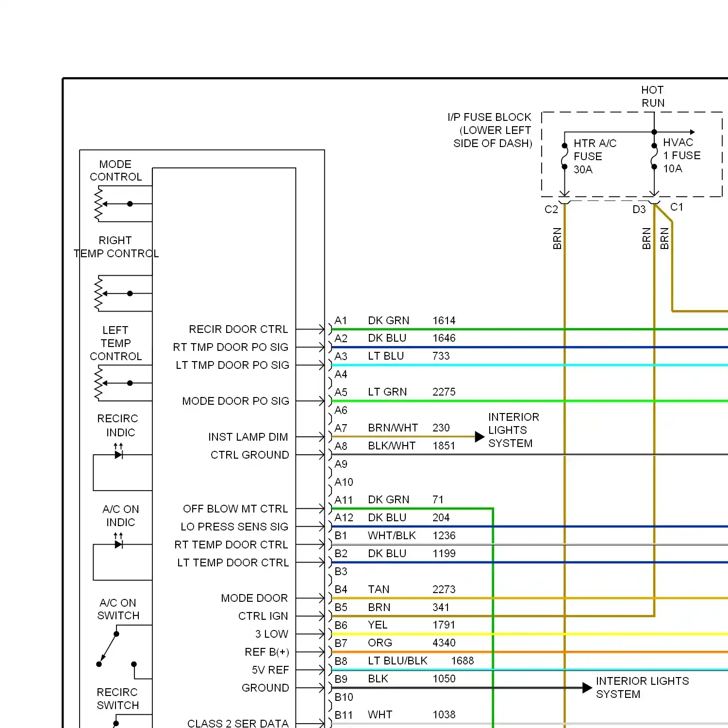Click the OFF BLOW MT CTRL label

(x=235, y=509)
